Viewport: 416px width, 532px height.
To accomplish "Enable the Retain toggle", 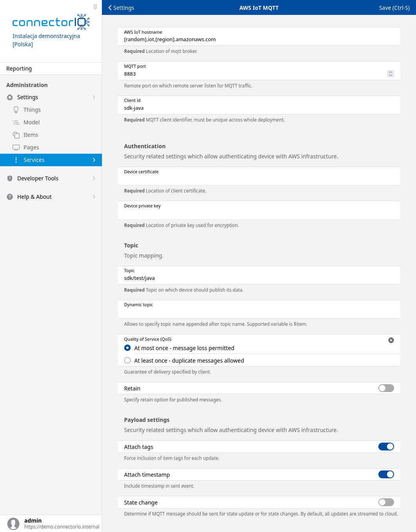I will tap(386, 388).
